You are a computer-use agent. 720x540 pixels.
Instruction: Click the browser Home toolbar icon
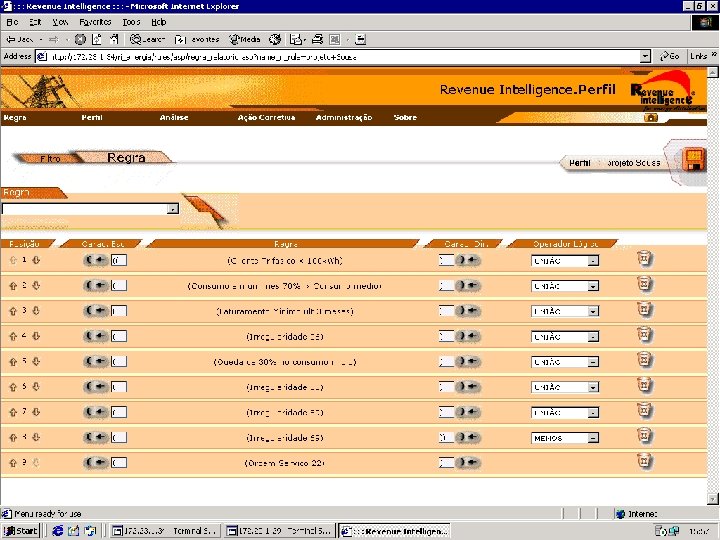point(113,39)
